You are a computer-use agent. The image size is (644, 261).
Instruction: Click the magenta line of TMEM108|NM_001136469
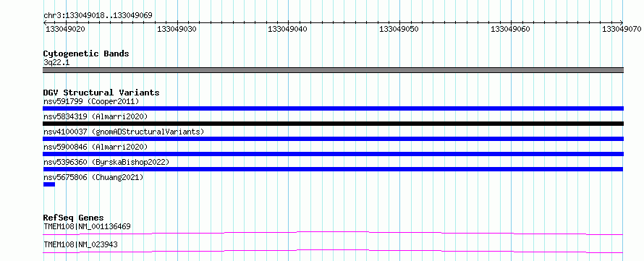coord(333,233)
